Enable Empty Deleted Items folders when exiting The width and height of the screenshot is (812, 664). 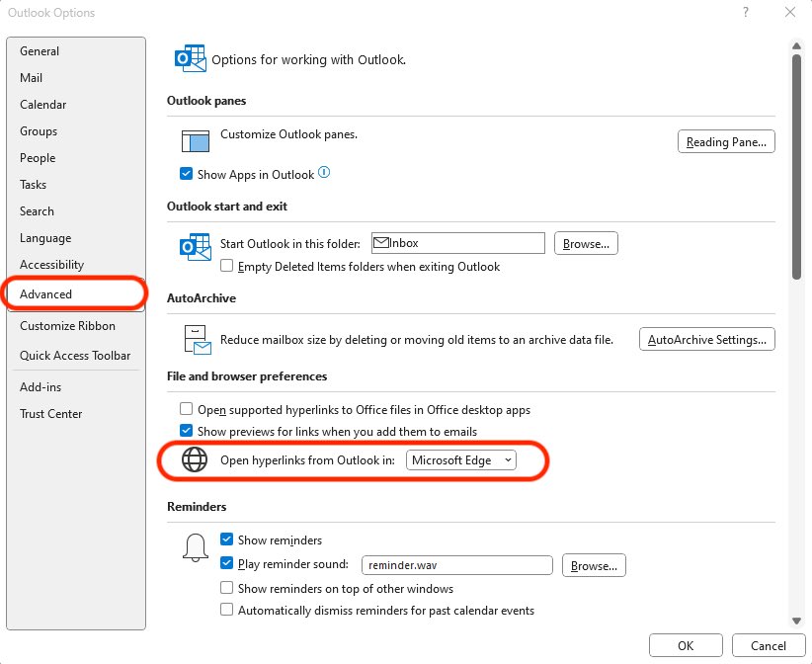point(226,266)
